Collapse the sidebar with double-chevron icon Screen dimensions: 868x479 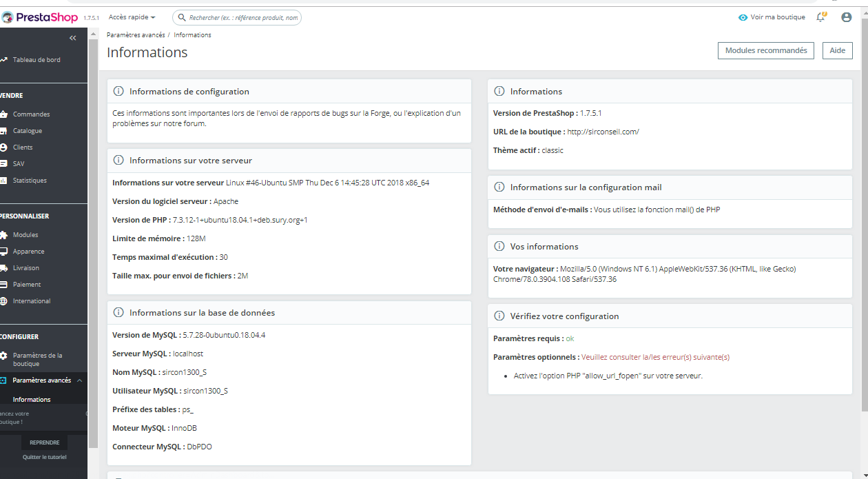[73, 38]
